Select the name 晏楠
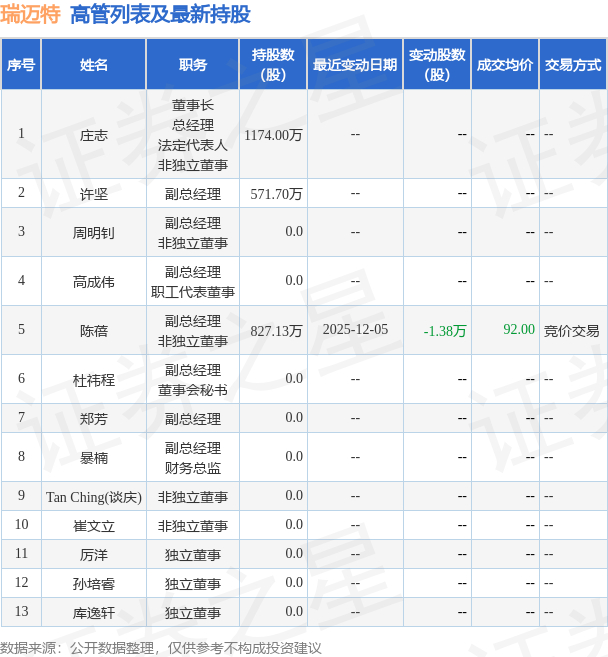The height and width of the screenshot is (657, 608). click(94, 458)
